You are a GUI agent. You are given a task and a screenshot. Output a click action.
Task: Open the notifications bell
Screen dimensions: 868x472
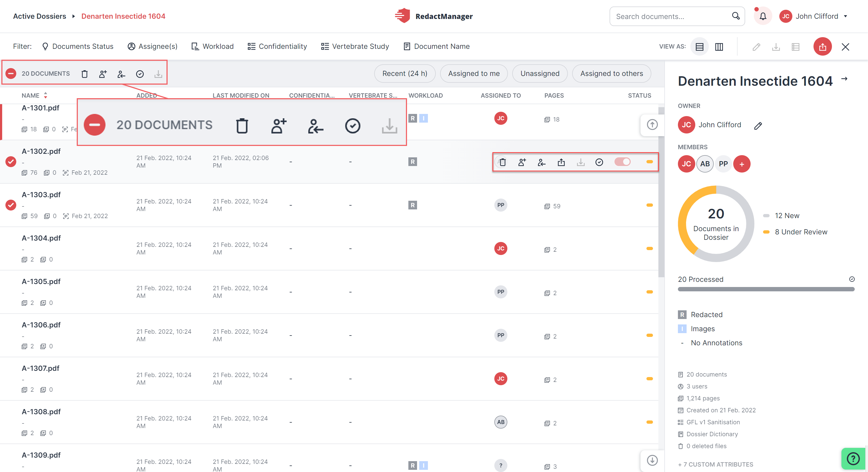[763, 16]
